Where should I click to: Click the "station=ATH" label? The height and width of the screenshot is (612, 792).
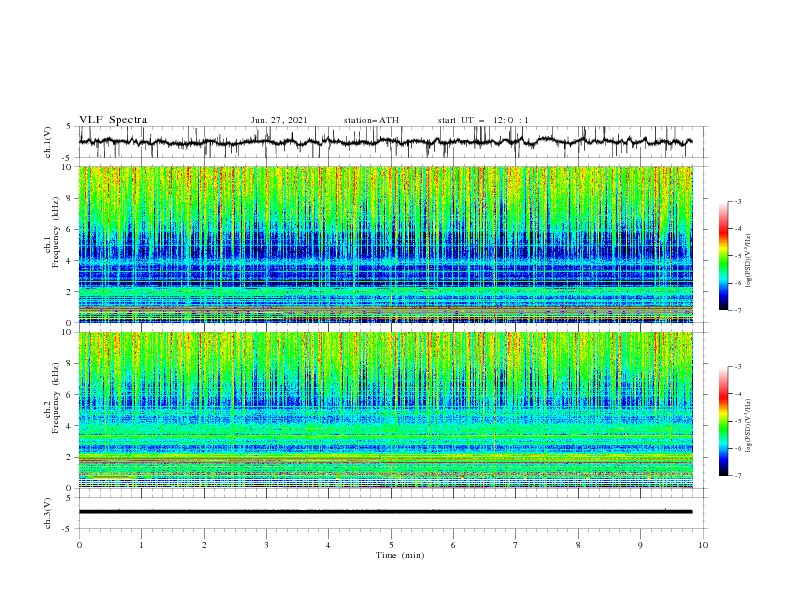[371, 120]
